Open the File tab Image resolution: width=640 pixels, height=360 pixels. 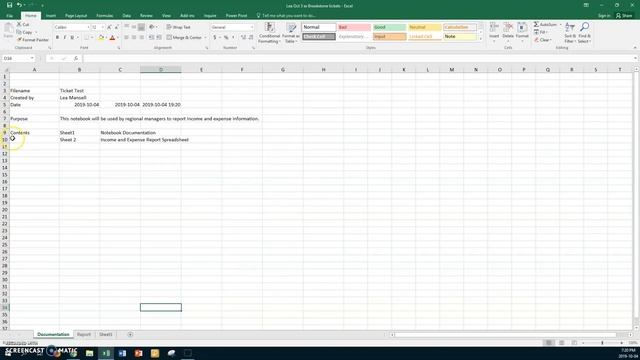coord(10,16)
